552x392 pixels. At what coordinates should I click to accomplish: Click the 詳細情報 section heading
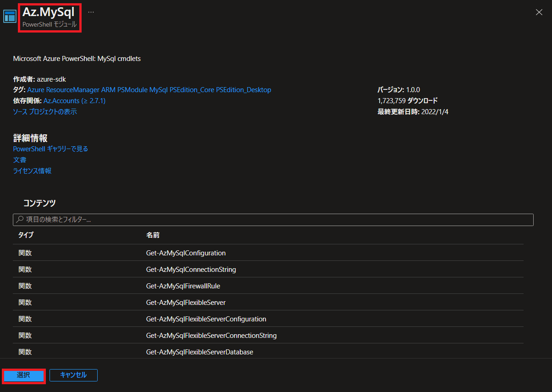pos(30,138)
